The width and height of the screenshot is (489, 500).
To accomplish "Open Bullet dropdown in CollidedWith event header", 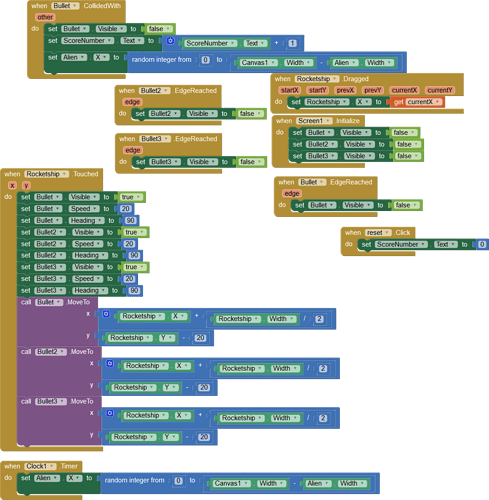I will pyautogui.click(x=65, y=6).
